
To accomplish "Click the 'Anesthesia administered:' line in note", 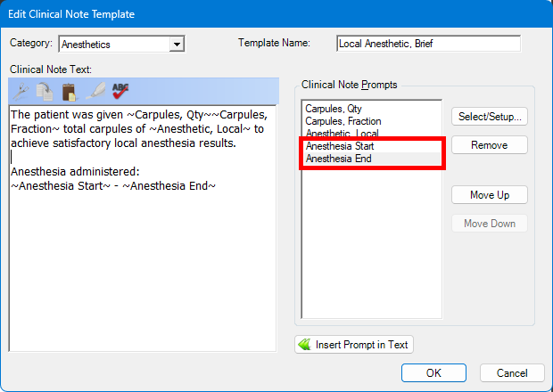I will pyautogui.click(x=75, y=172).
